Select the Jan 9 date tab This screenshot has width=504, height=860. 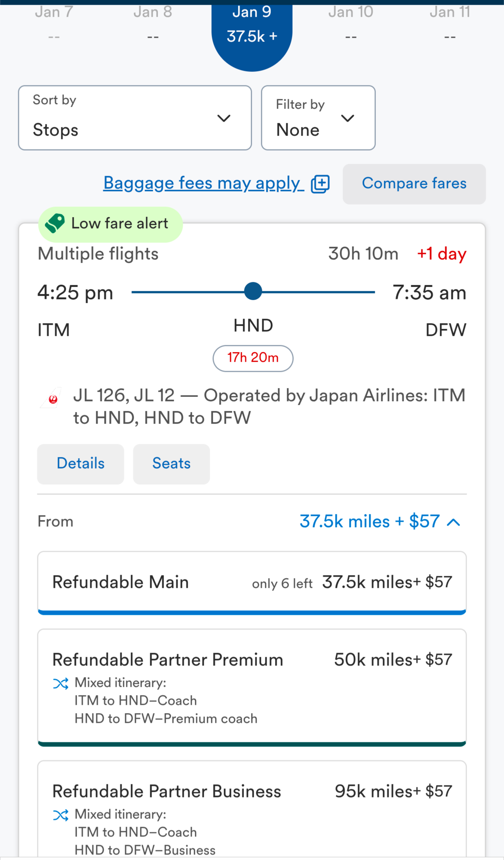pyautogui.click(x=252, y=26)
